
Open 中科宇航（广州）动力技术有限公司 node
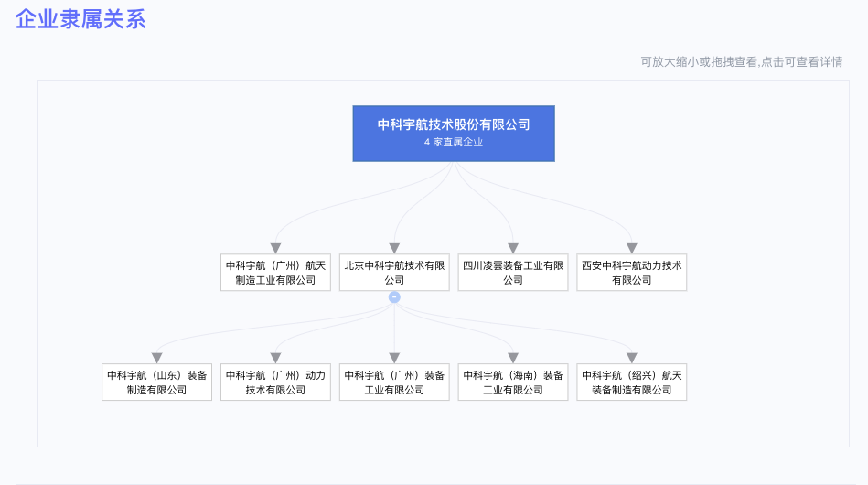coord(275,383)
